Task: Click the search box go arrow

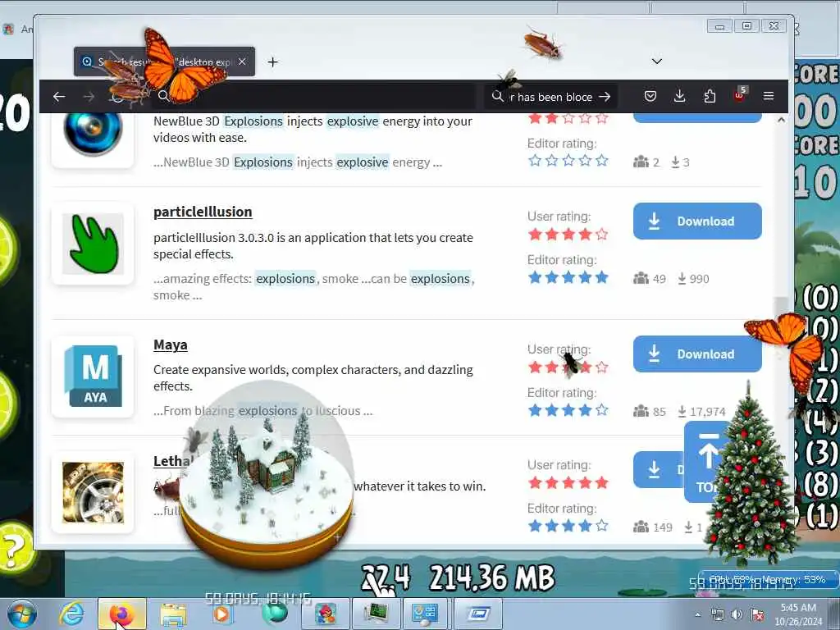Action: pyautogui.click(x=605, y=97)
